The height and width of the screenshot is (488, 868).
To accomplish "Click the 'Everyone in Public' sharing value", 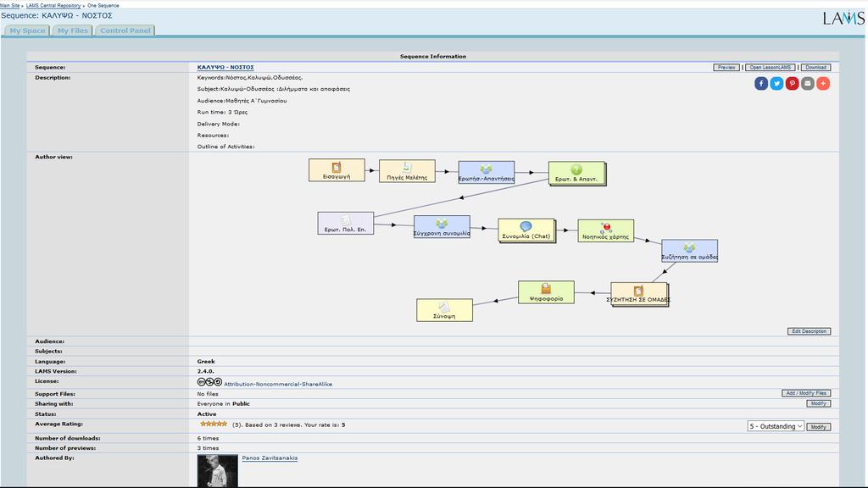I will coord(223,404).
